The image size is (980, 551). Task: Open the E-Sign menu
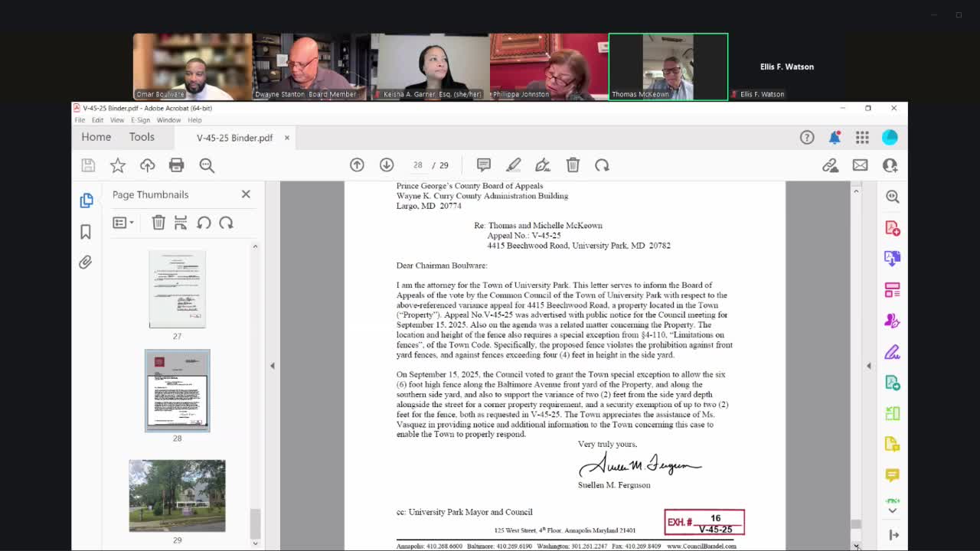pyautogui.click(x=140, y=120)
